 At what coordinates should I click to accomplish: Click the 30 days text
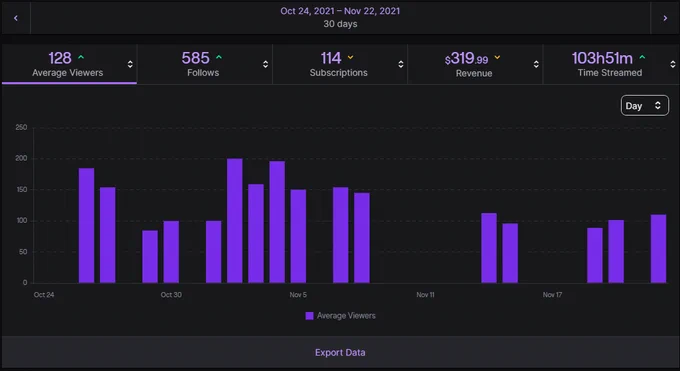(x=340, y=24)
